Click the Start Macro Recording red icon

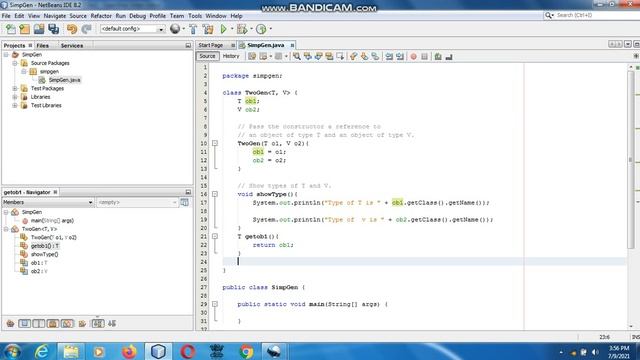point(413,56)
